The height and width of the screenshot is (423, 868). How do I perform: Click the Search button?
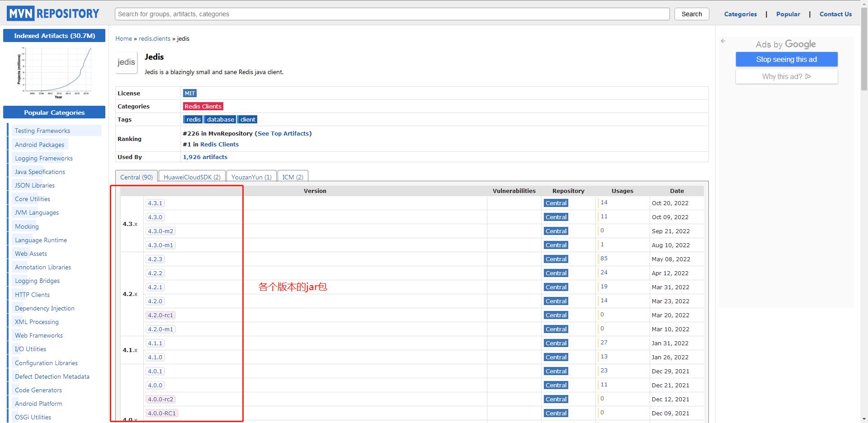coord(692,14)
